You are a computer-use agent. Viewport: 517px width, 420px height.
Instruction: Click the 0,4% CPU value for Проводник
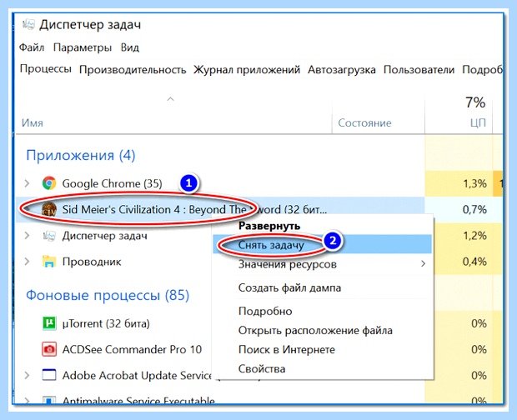[x=474, y=262]
